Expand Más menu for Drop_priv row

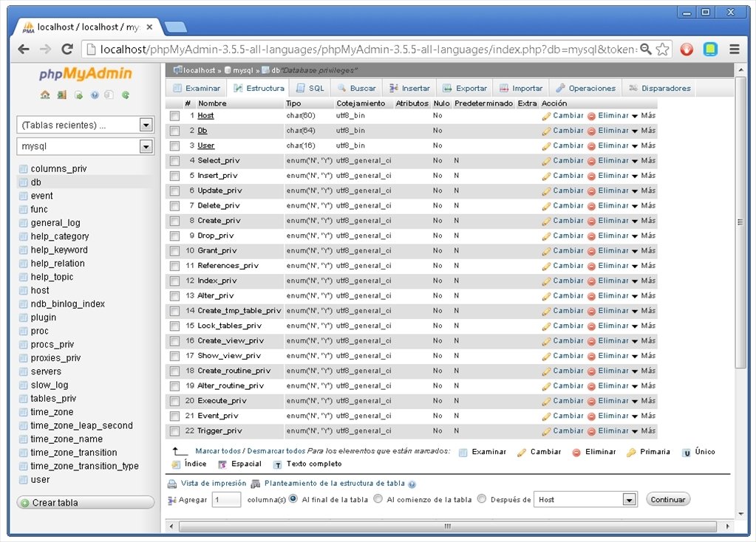click(x=644, y=236)
